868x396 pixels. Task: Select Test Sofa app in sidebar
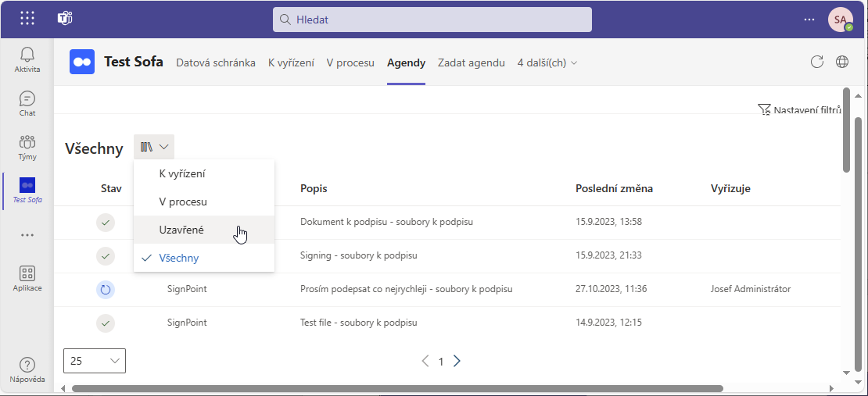click(x=27, y=191)
